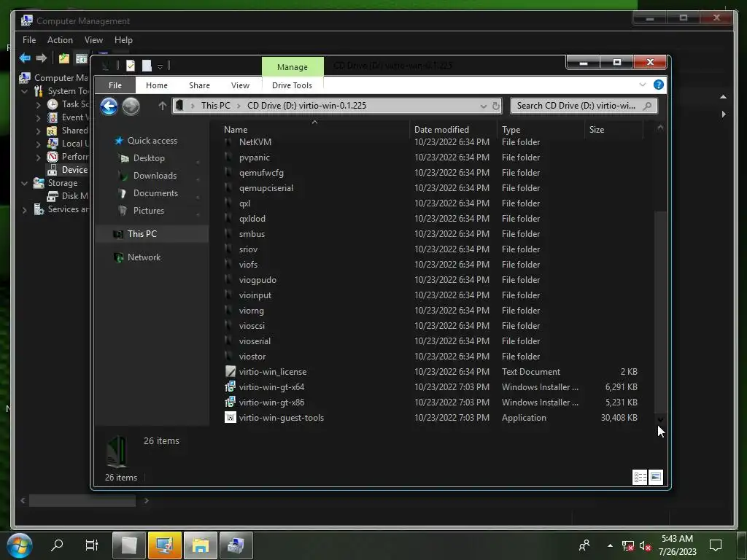Screen dimensions: 747x560
Task: Sort files by Type column header
Action: [541, 130]
